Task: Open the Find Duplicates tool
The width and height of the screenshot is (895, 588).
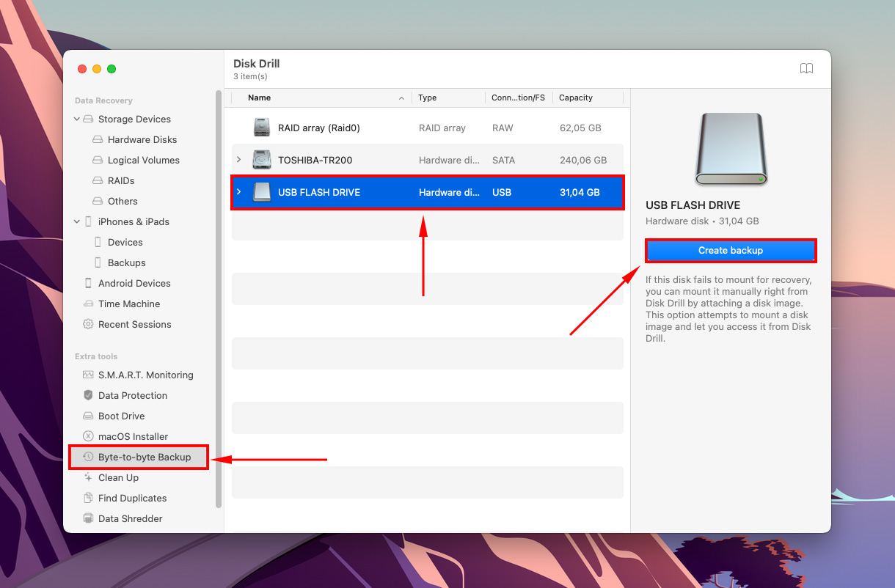Action: click(133, 498)
